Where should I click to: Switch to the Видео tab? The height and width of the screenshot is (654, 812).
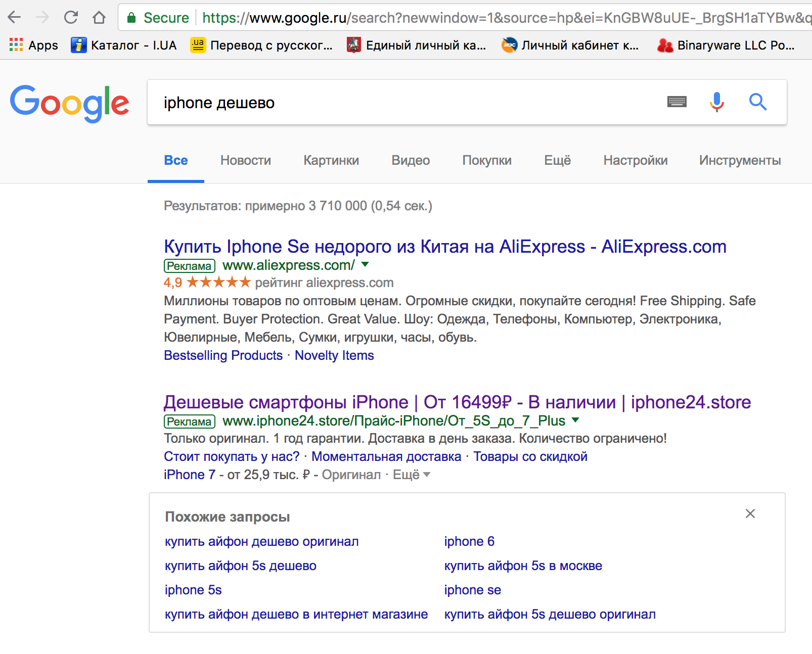(411, 161)
